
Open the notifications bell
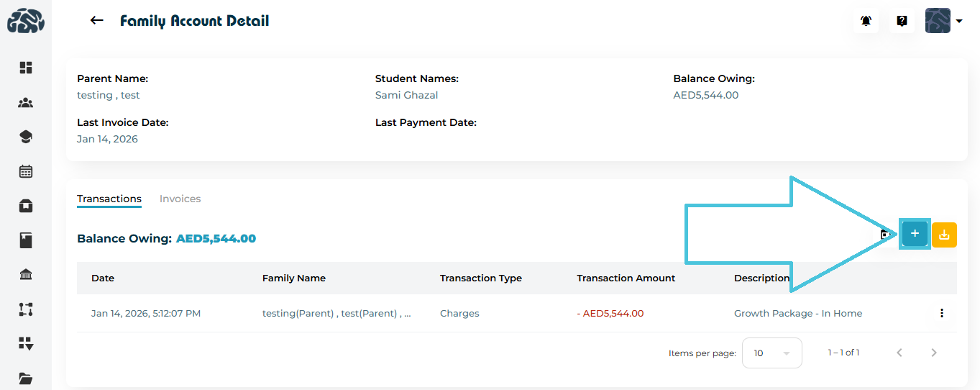click(866, 21)
